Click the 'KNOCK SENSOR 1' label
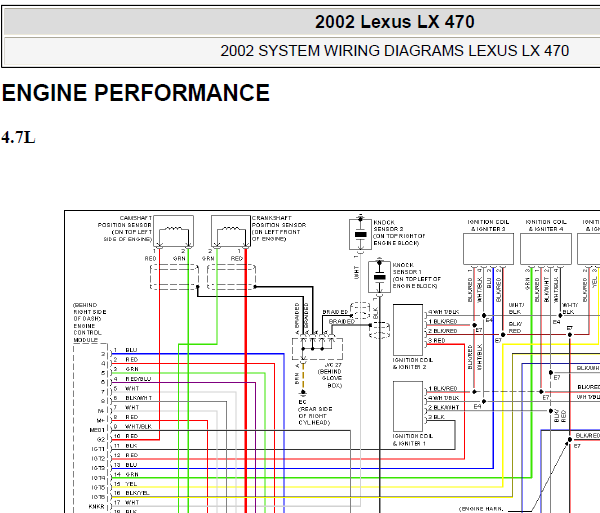 [407, 268]
